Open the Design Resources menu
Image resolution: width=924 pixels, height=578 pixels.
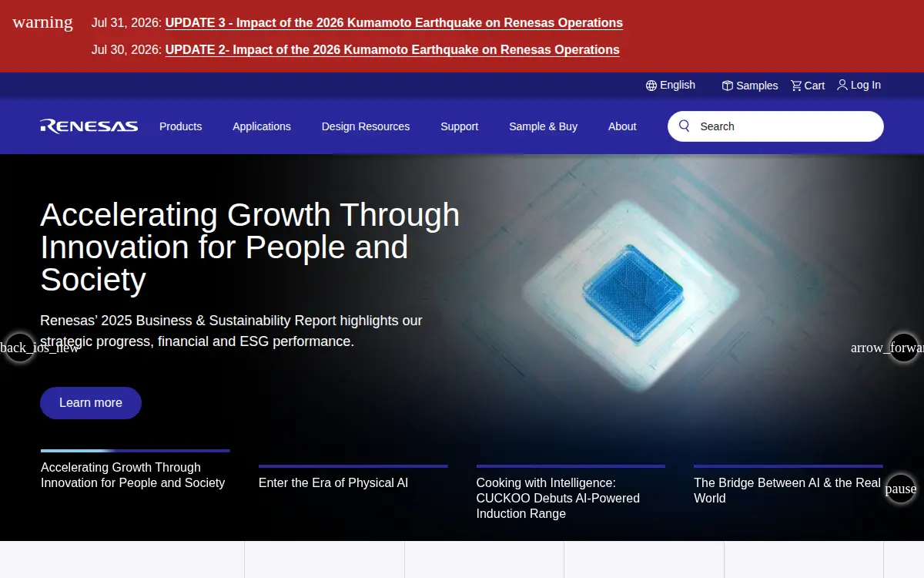pos(366,126)
